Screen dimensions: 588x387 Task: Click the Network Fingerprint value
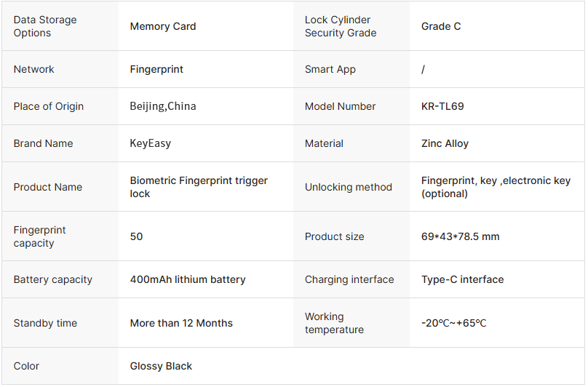click(x=156, y=69)
